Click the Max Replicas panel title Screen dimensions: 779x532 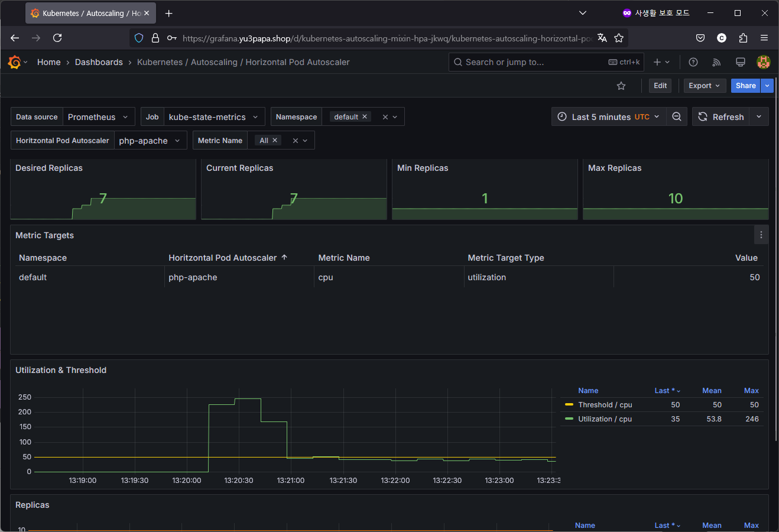pos(615,168)
